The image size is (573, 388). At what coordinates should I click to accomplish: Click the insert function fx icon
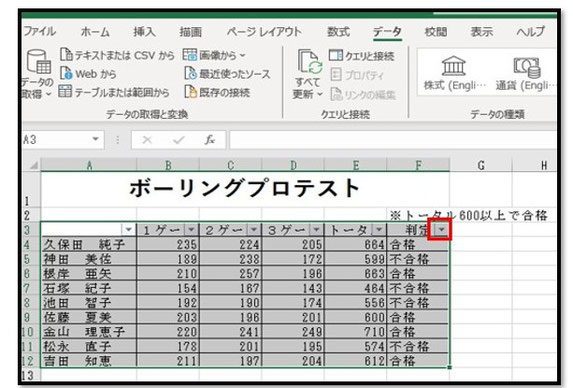point(210,140)
